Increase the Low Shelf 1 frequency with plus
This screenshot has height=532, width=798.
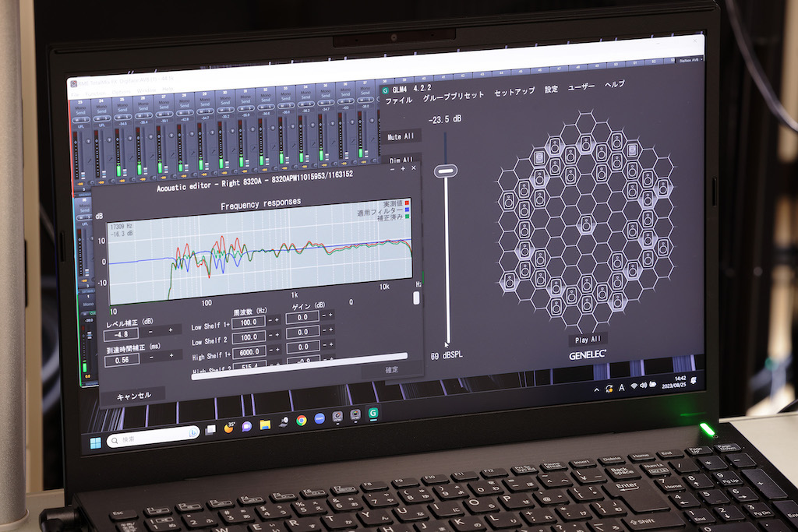(x=277, y=319)
